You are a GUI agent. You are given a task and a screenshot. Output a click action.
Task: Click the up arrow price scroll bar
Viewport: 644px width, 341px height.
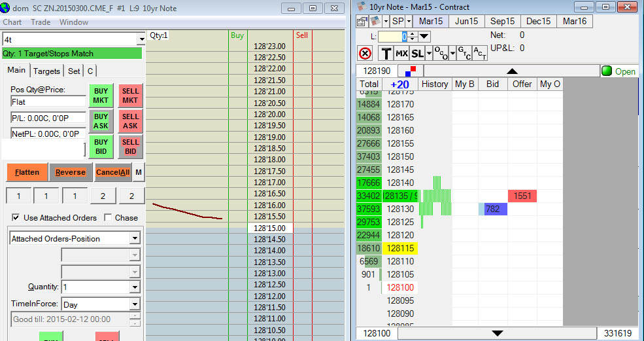pos(512,71)
